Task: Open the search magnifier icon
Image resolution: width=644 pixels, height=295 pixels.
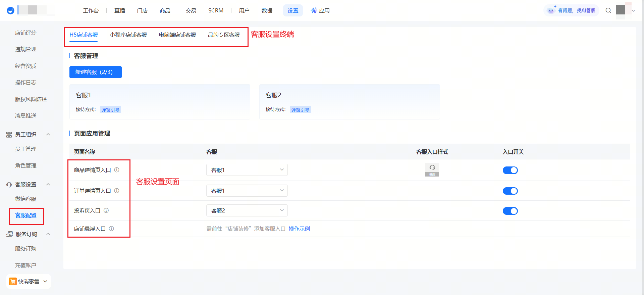Action: [608, 10]
